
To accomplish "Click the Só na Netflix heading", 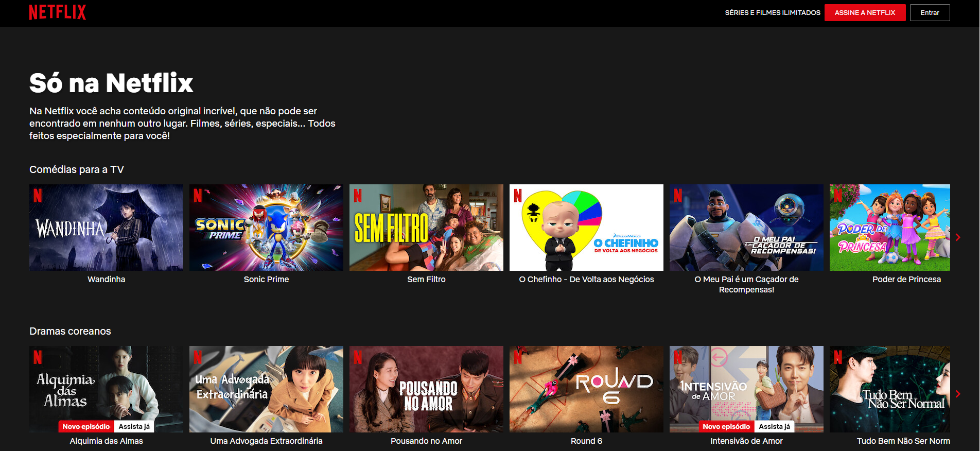I will [x=111, y=83].
